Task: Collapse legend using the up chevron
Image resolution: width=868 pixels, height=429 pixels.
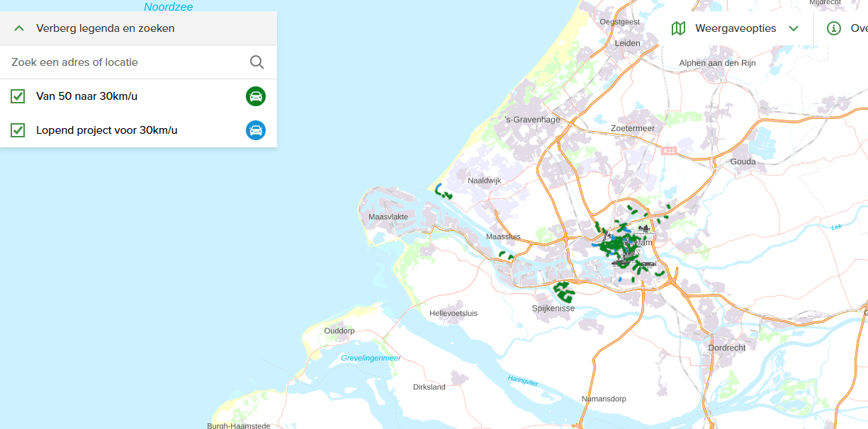Action: click(x=19, y=28)
